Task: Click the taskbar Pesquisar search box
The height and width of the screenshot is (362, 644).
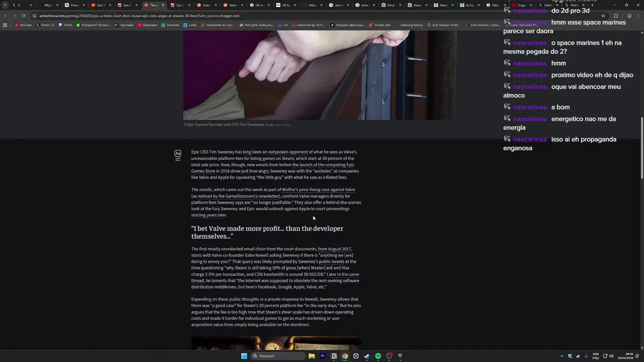Action: 279,356
